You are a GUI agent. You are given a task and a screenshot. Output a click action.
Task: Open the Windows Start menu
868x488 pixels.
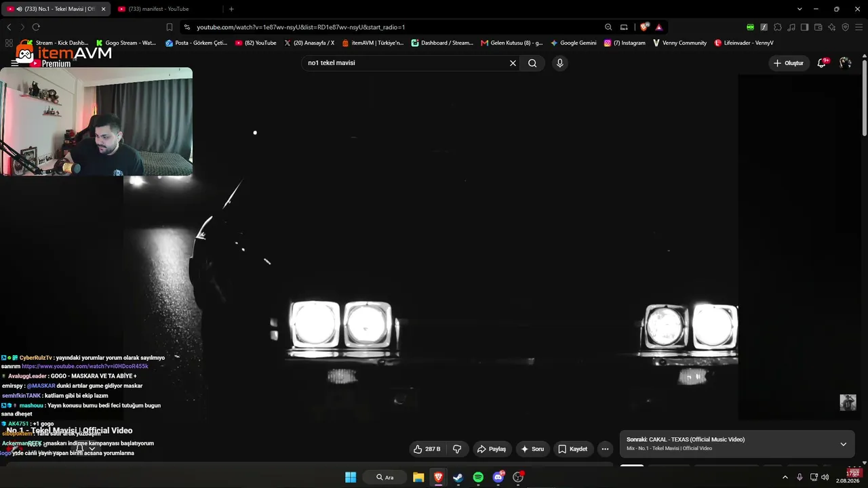pyautogui.click(x=351, y=477)
